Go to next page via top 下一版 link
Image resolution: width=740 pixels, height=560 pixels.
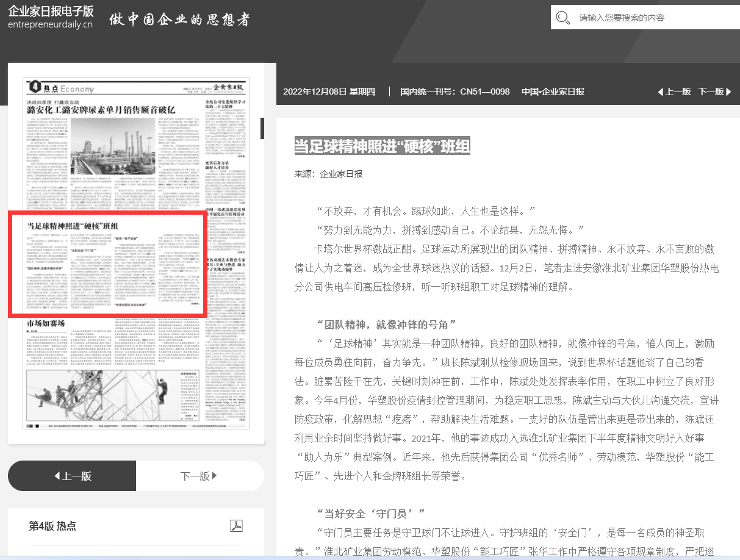[710, 92]
